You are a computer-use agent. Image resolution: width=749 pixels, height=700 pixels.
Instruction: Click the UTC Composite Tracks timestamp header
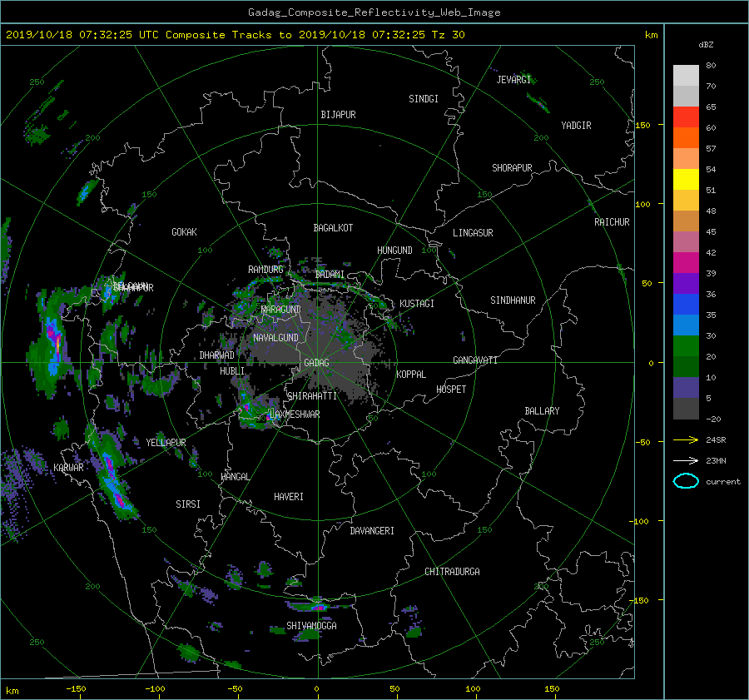[235, 35]
